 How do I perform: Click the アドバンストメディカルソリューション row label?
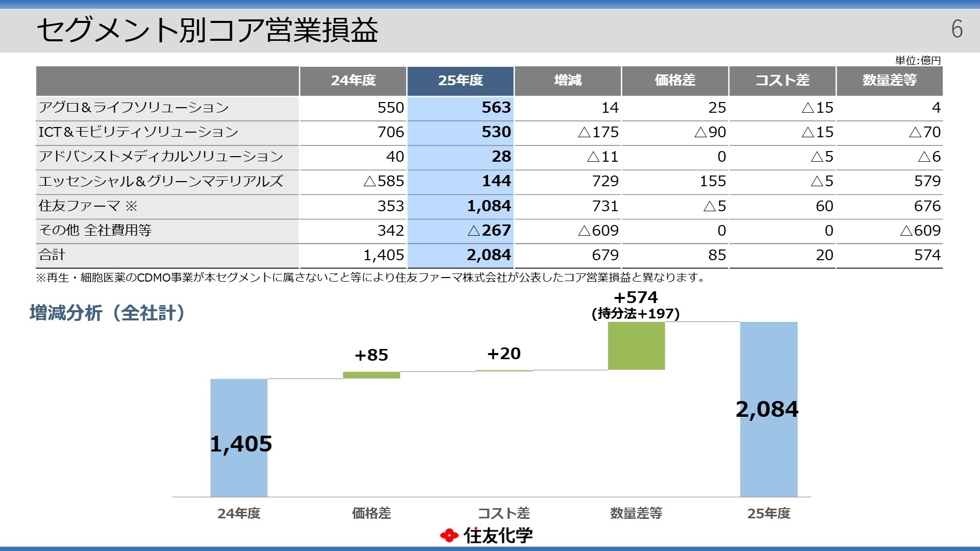pos(161,157)
